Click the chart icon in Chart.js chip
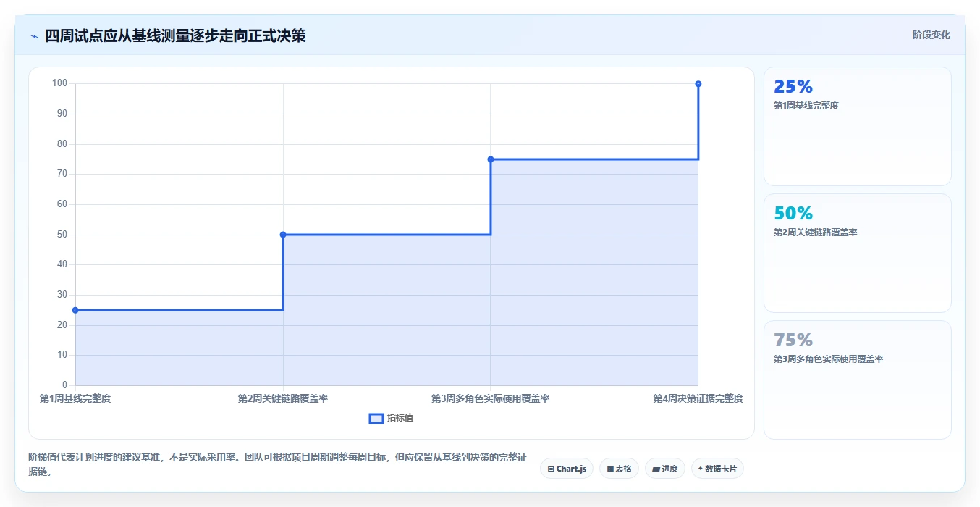 [551, 469]
